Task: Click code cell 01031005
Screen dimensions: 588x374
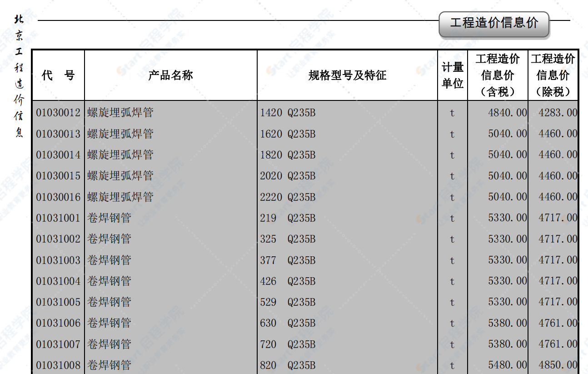Action: pyautogui.click(x=58, y=302)
